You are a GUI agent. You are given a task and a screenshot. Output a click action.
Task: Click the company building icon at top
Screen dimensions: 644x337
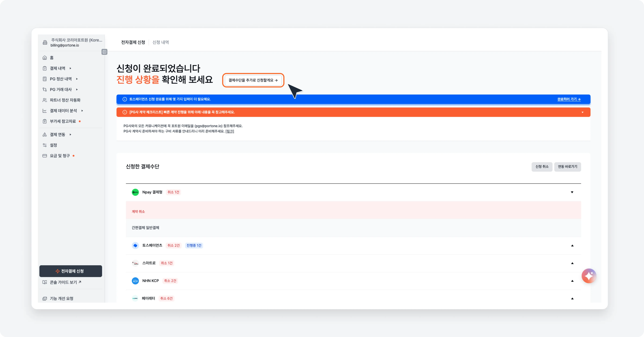[45, 43]
